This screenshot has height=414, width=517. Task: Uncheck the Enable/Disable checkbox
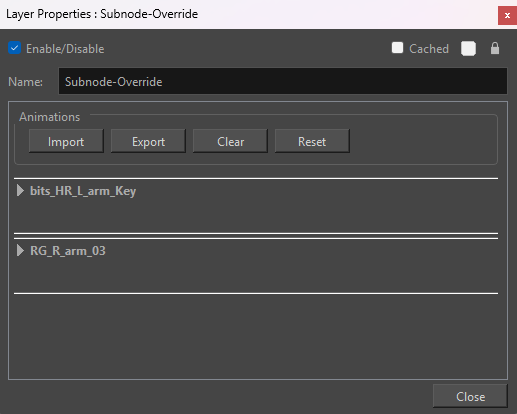[x=14, y=48]
